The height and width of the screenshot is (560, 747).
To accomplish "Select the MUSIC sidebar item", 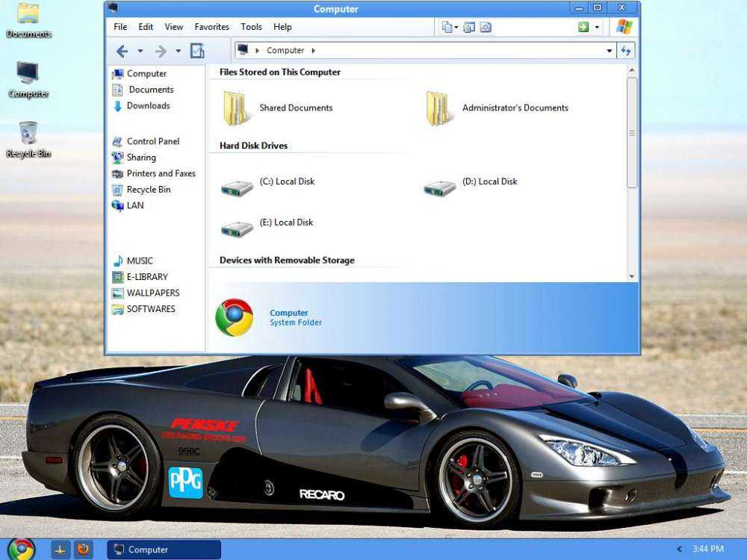I will [138, 261].
